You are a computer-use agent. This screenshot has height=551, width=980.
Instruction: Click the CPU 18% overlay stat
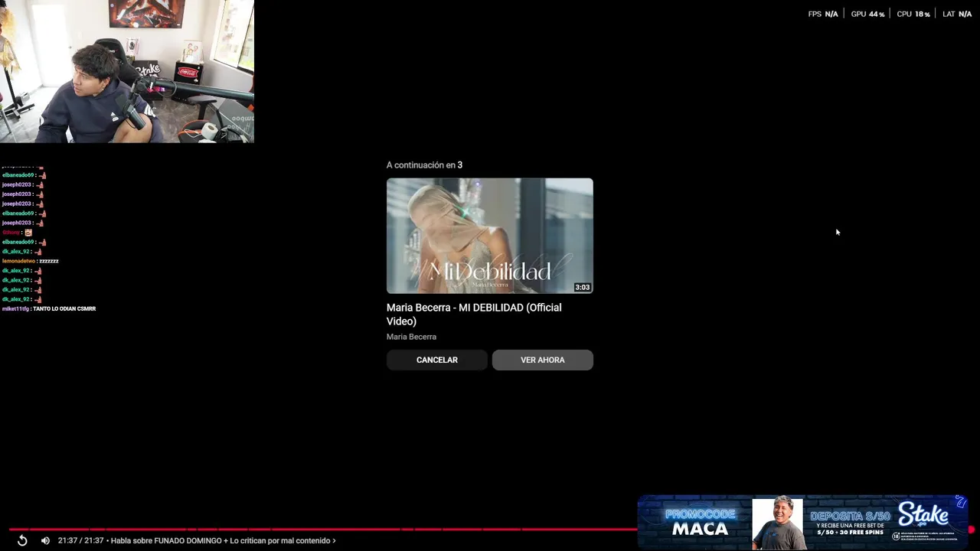[913, 14]
